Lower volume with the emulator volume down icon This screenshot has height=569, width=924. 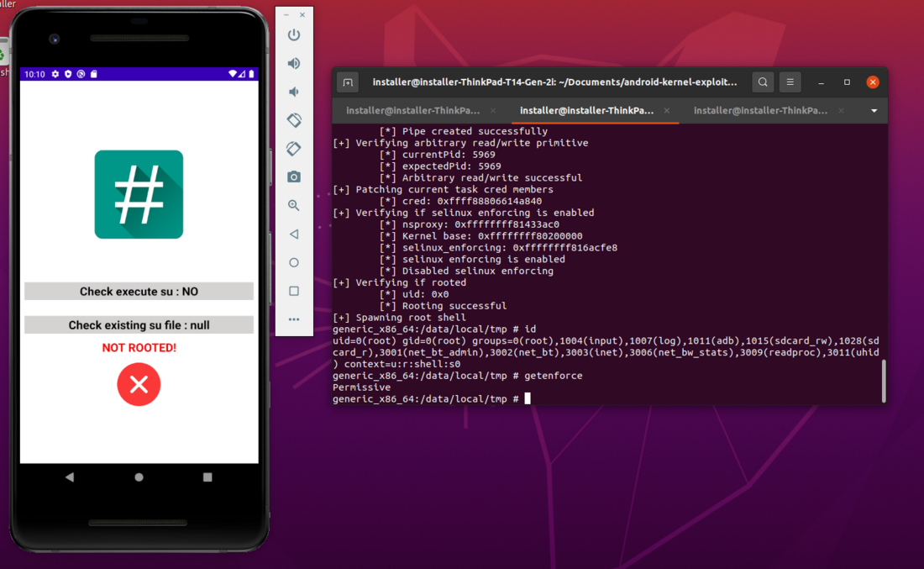293,92
